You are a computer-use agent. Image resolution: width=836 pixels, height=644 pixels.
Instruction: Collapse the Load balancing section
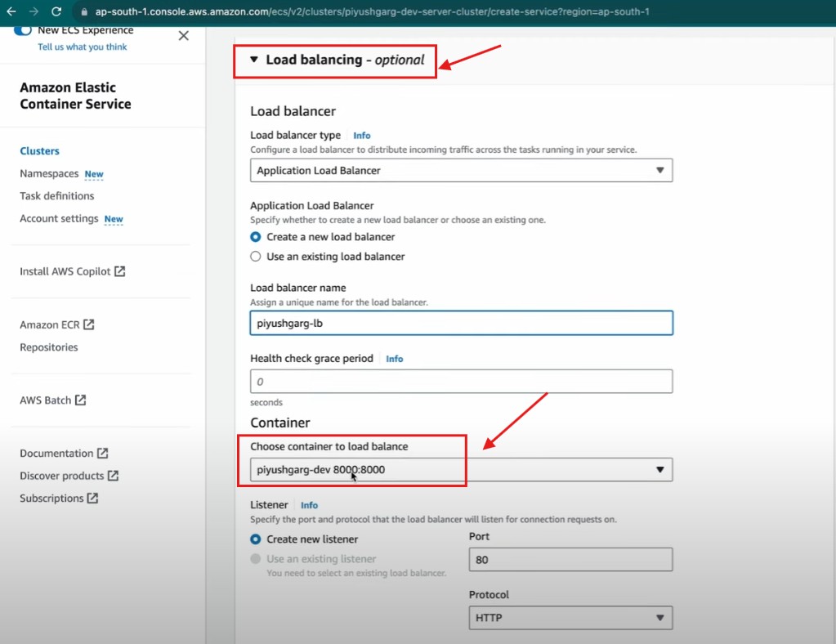(x=254, y=60)
